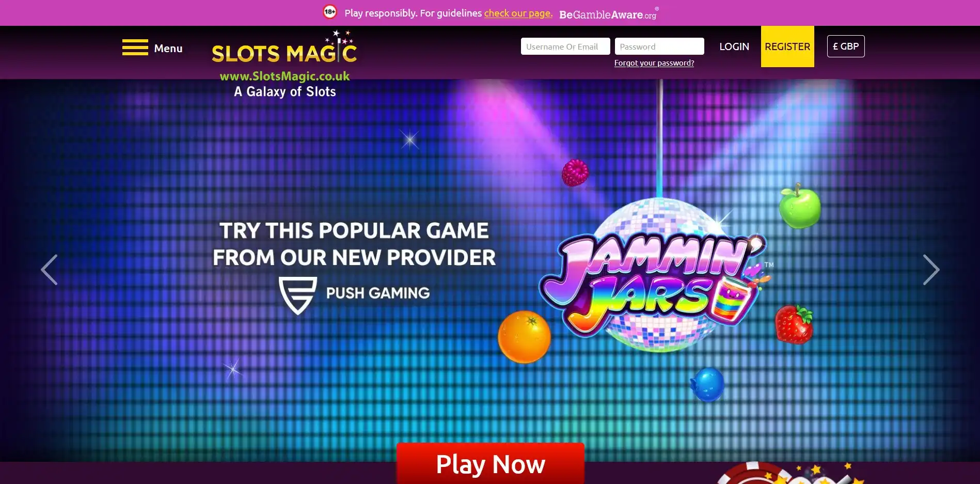Click the BeGambleAware.org logo
This screenshot has height=484, width=980.
[x=609, y=13]
